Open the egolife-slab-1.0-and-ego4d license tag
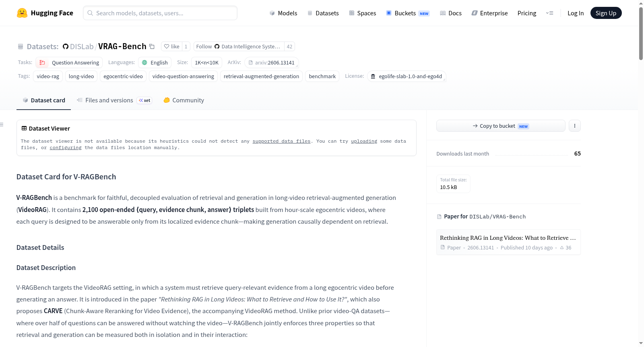This screenshot has width=644, height=347. (407, 76)
